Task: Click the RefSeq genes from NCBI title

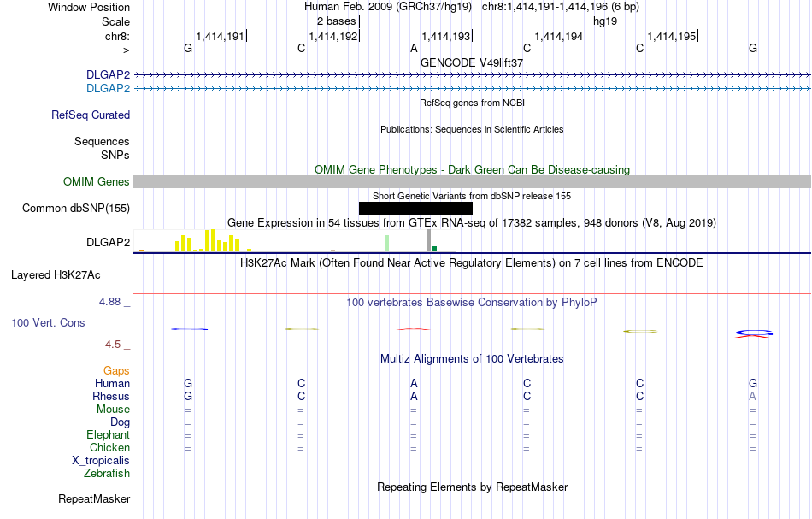Action: click(473, 103)
